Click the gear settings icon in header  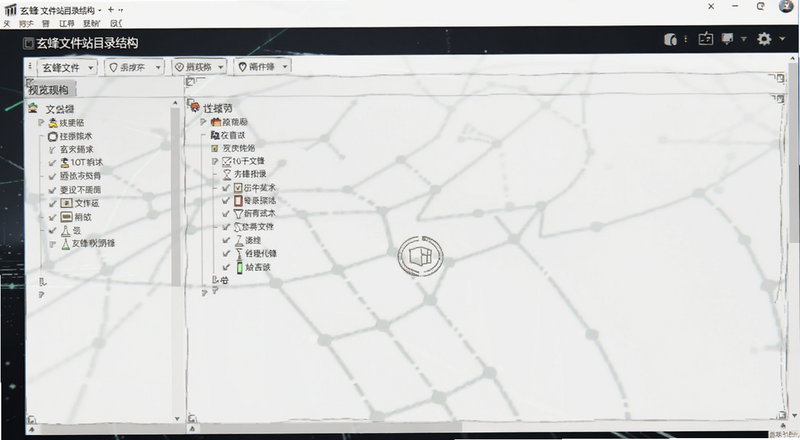click(764, 39)
